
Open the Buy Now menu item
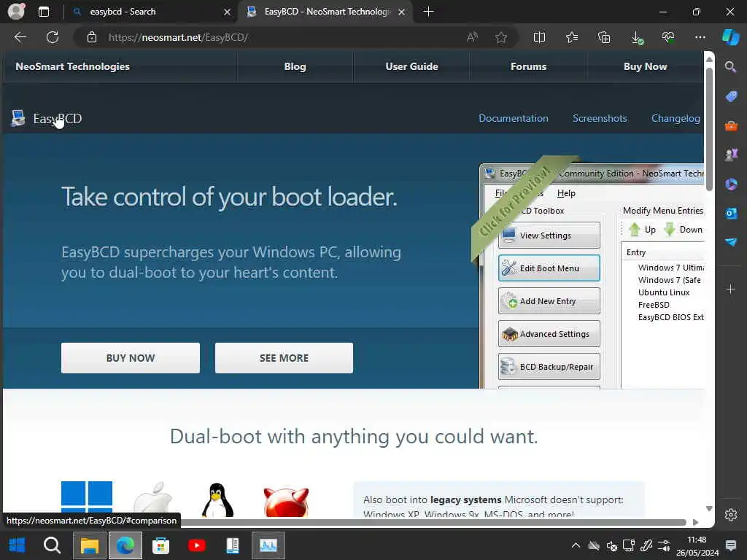(x=645, y=66)
